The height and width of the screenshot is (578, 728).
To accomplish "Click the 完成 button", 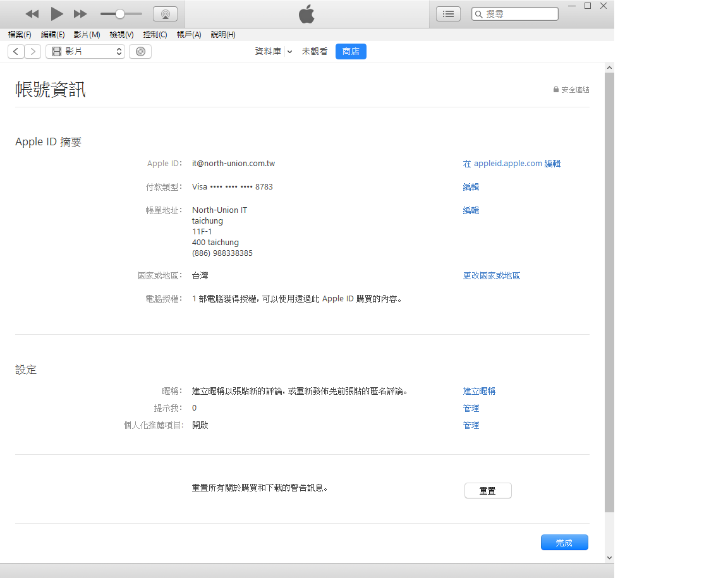I will coord(564,543).
